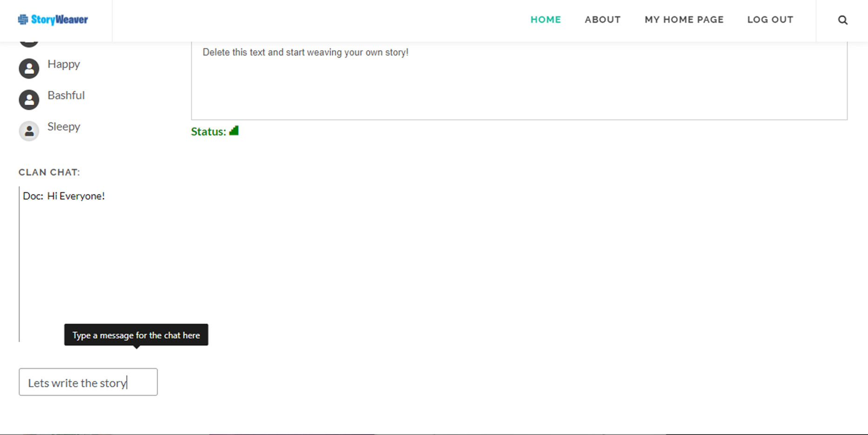Open the search magnifier icon
868x435 pixels.
coord(842,20)
